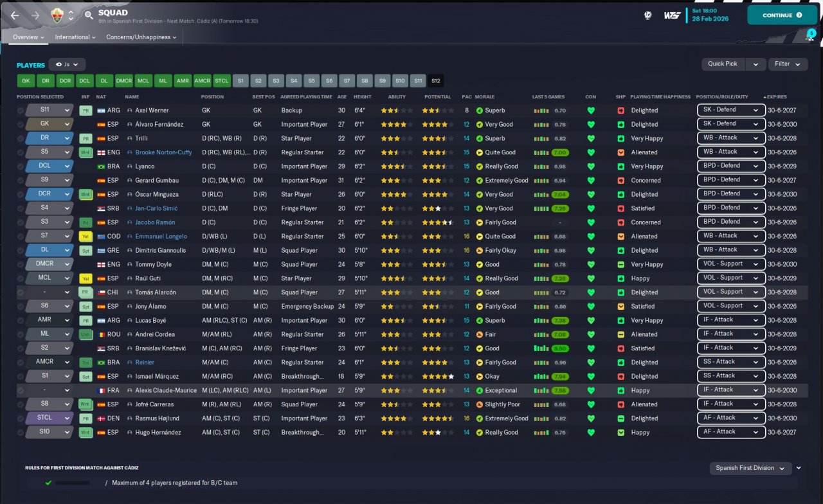Open the International tab menu

click(75, 37)
